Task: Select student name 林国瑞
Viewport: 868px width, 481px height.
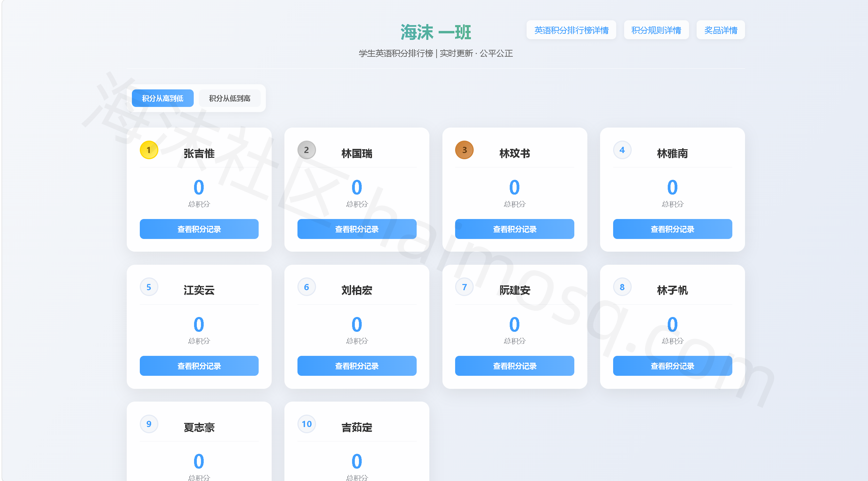Action: (x=357, y=153)
